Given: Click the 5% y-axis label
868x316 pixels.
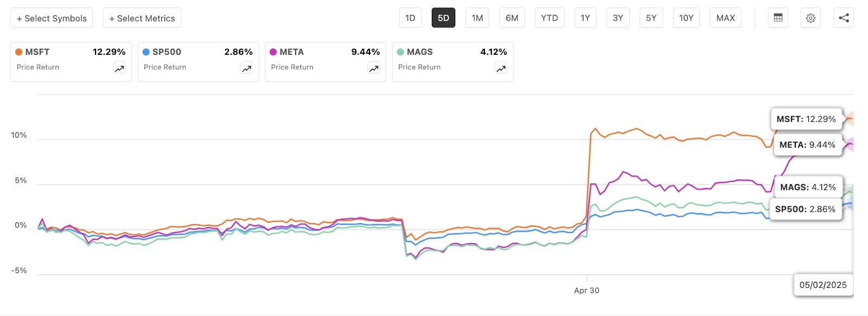Looking at the screenshot, I should [x=21, y=180].
